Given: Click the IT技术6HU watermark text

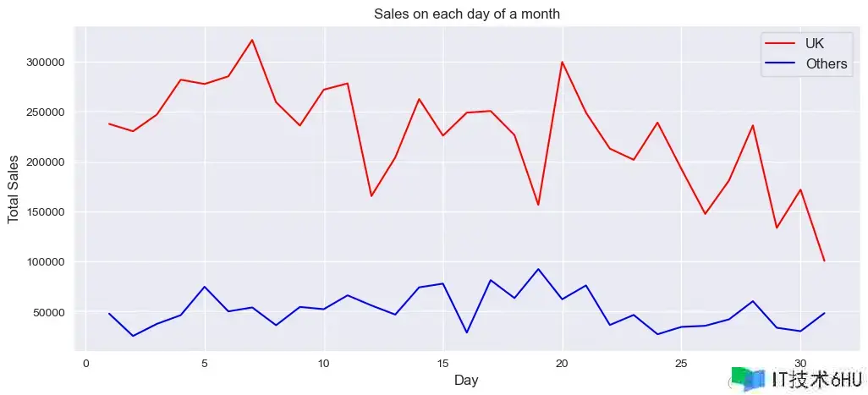Looking at the screenshot, I should [816, 380].
